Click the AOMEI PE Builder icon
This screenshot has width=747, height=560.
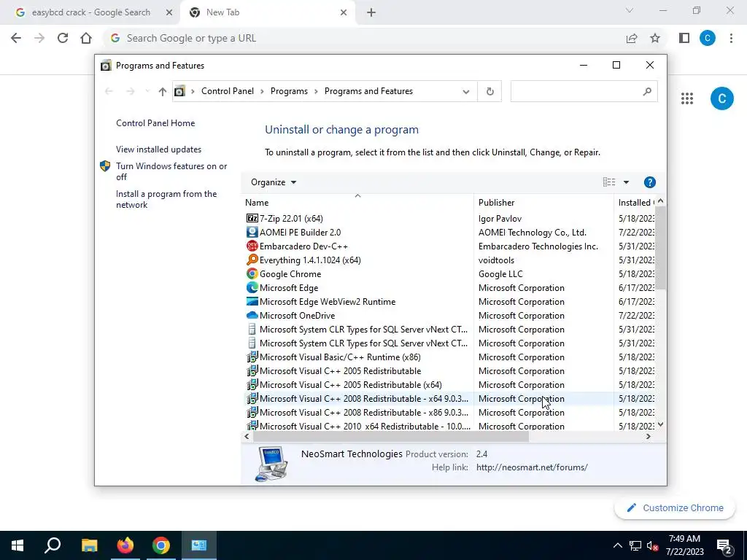(252, 233)
